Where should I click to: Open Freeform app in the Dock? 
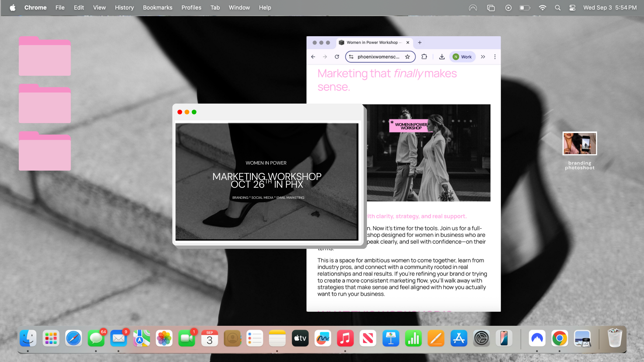point(323,339)
